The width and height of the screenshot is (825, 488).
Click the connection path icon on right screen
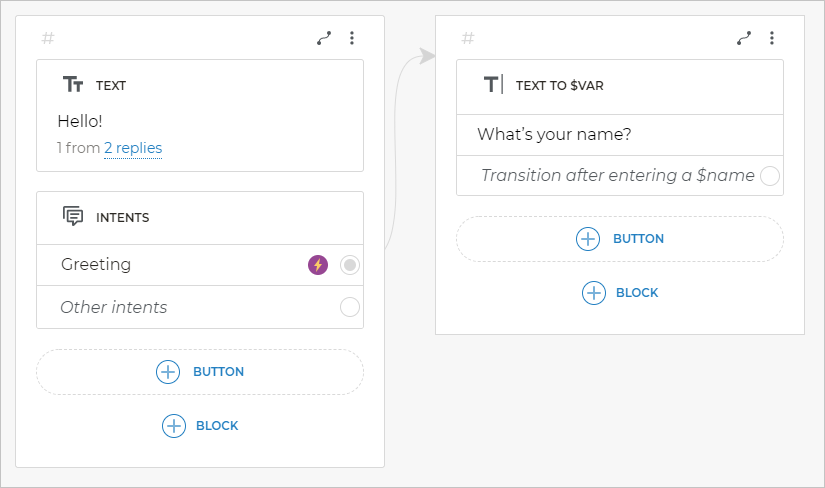pyautogui.click(x=744, y=38)
